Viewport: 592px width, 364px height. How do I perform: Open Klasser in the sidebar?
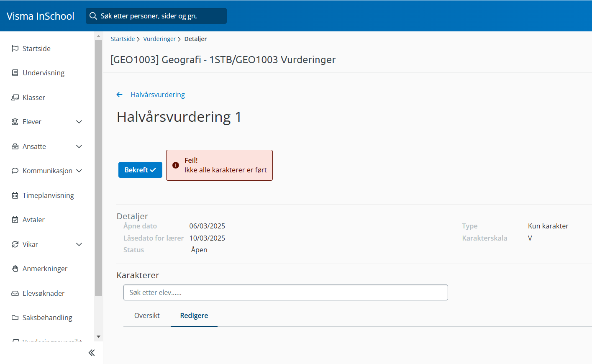tap(34, 97)
